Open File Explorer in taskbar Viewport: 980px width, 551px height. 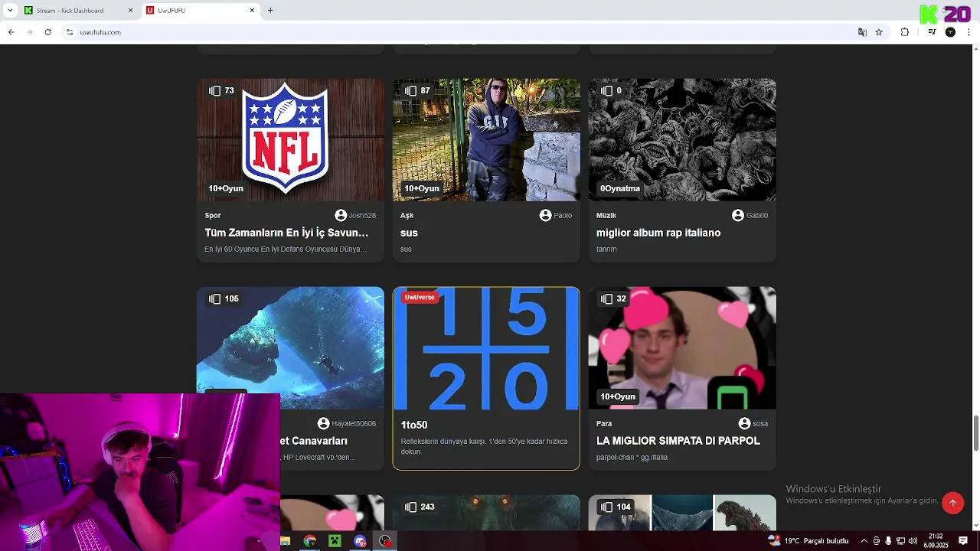point(286,541)
